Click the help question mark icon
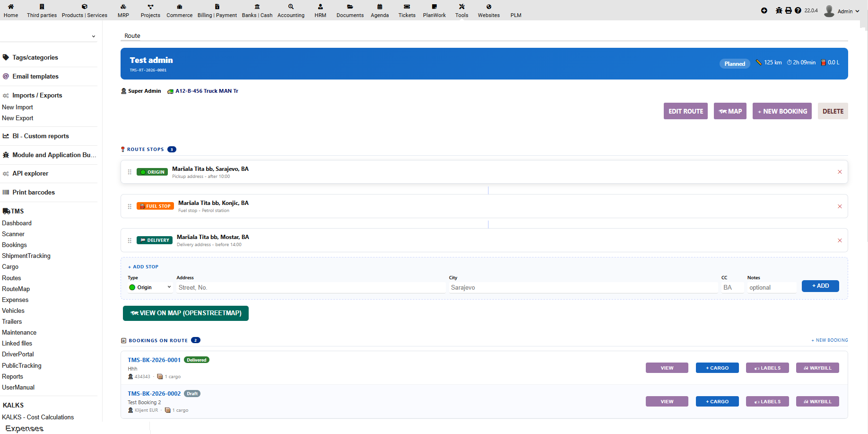The image size is (868, 434). point(798,10)
